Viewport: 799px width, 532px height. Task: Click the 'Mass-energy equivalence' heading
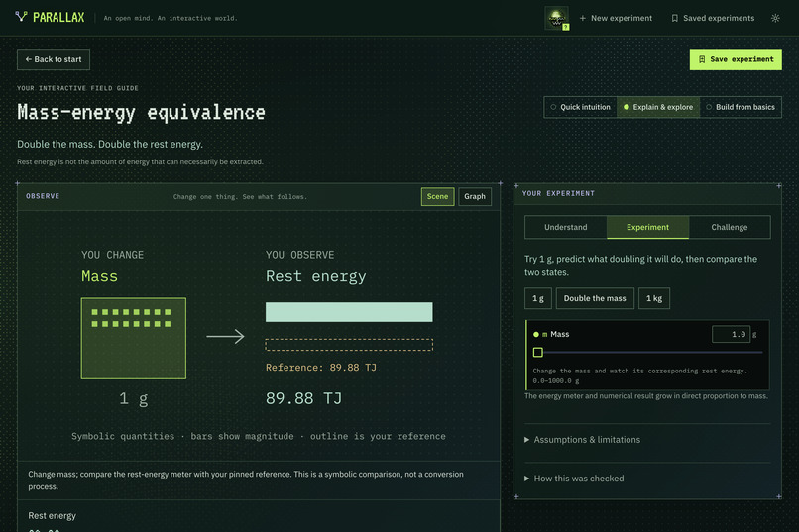coord(141,113)
